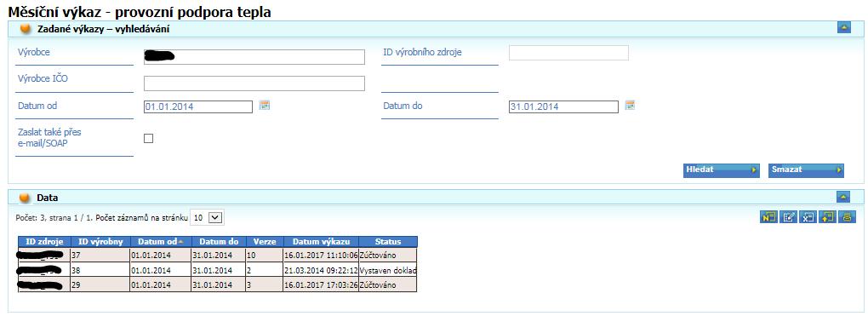The image size is (868, 316).
Task: Click Zúčtováno status in the row with ID výrobny 37
Action: click(378, 256)
